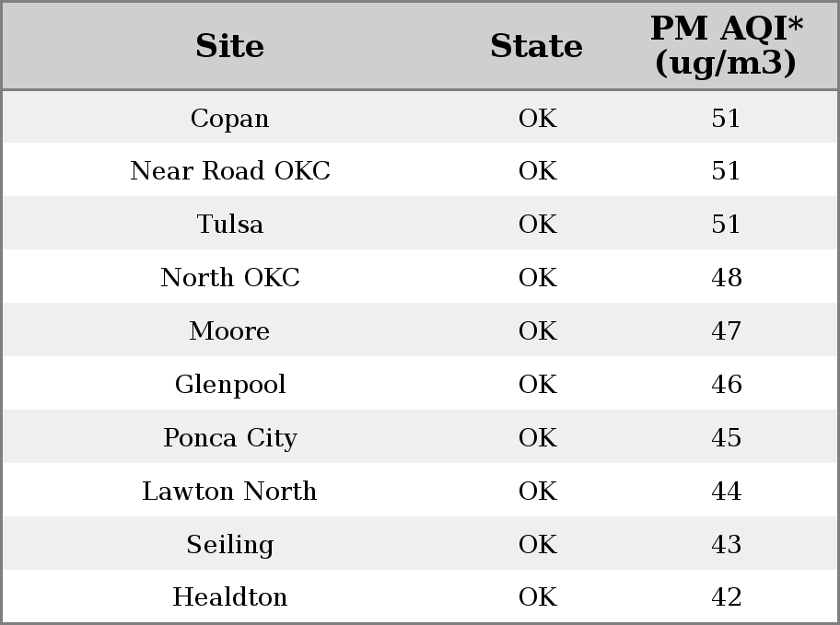The image size is (840, 625).
Task: Select the Glenpool row
Action: click(420, 383)
